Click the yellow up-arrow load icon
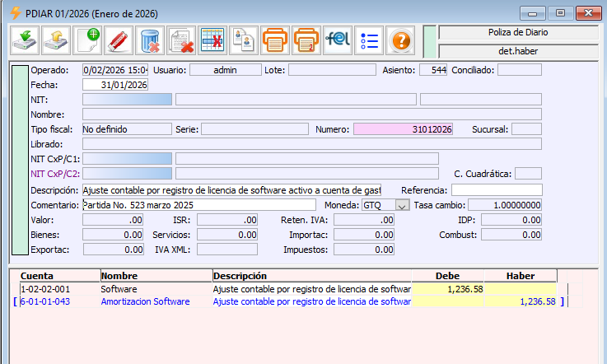607x364 pixels. (x=57, y=40)
